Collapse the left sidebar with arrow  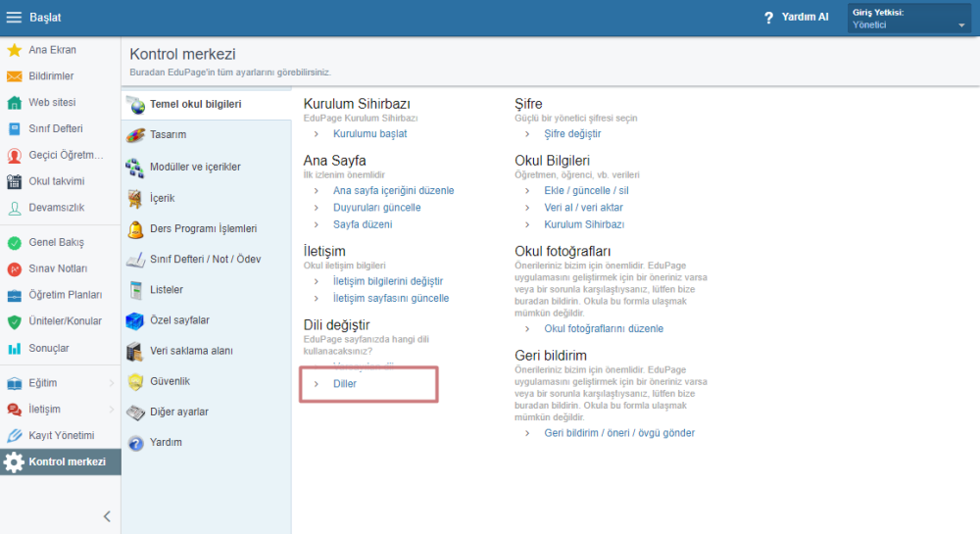point(107,516)
